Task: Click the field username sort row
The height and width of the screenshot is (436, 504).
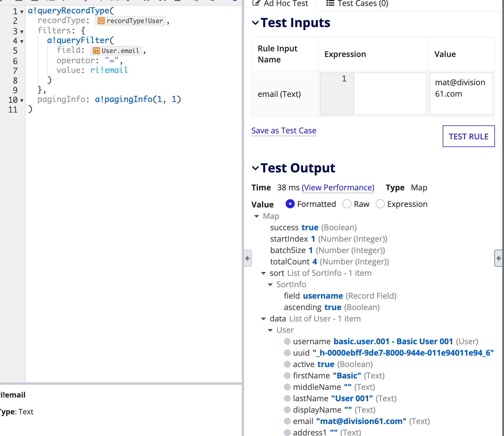Action: [x=340, y=296]
